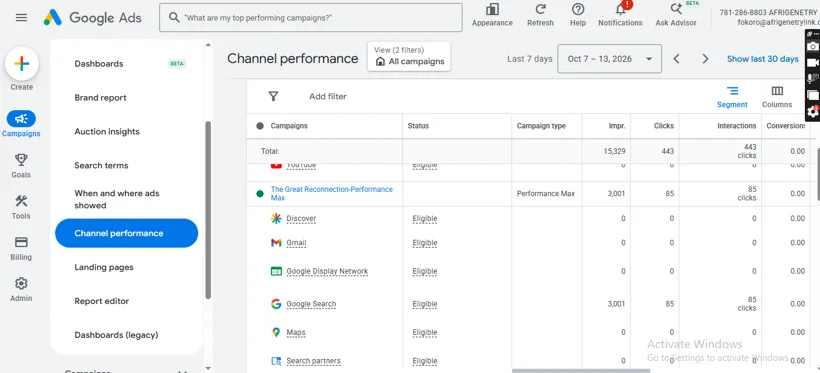Image resolution: width=820 pixels, height=373 pixels.
Task: Click the table horizontal scrollbar
Action: point(580,370)
